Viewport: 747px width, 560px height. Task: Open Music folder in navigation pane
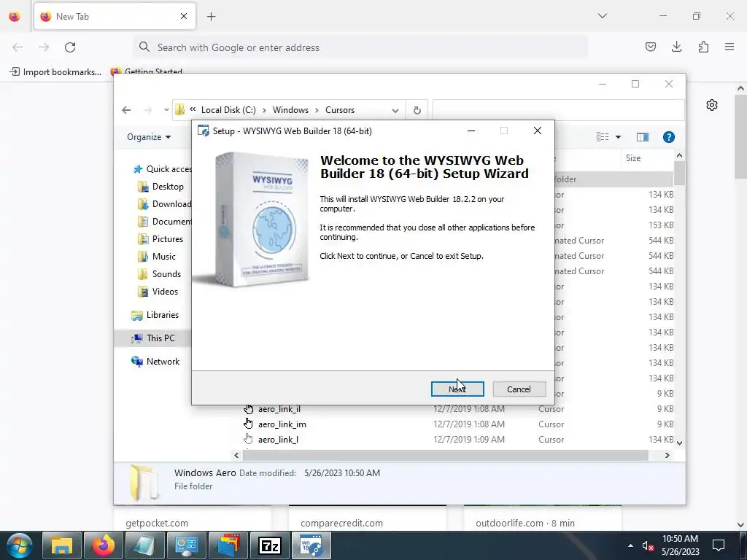click(x=157, y=257)
